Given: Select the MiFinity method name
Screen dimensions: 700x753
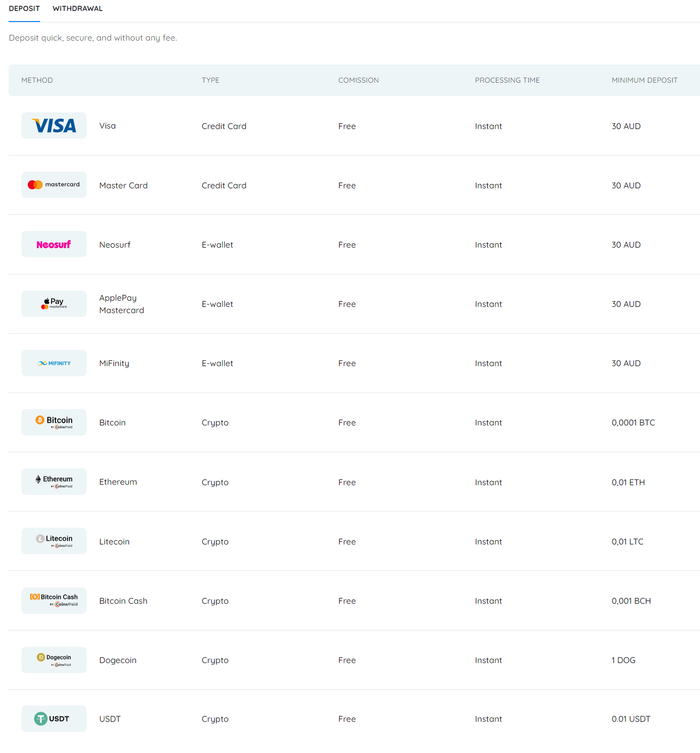Looking at the screenshot, I should click(x=114, y=363).
